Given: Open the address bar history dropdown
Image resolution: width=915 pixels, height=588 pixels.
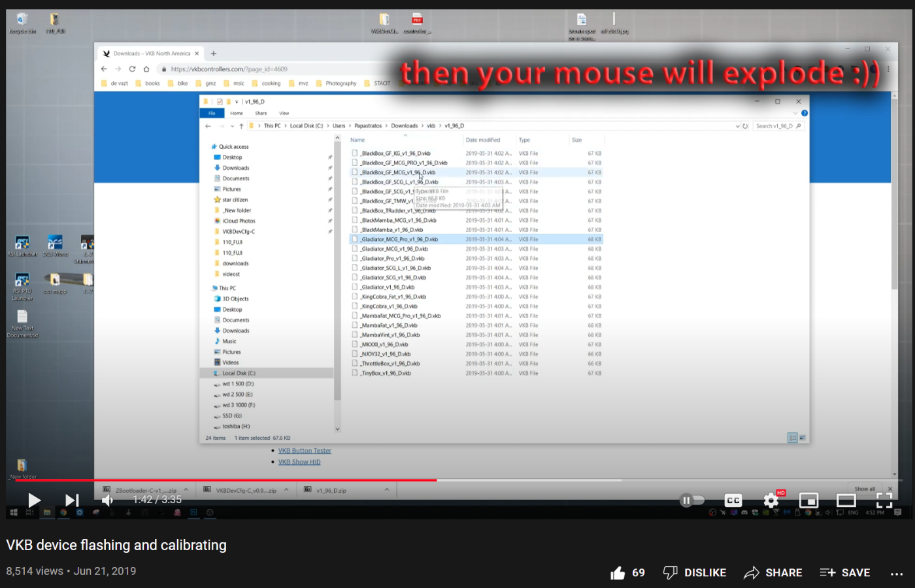Looking at the screenshot, I should click(x=738, y=126).
